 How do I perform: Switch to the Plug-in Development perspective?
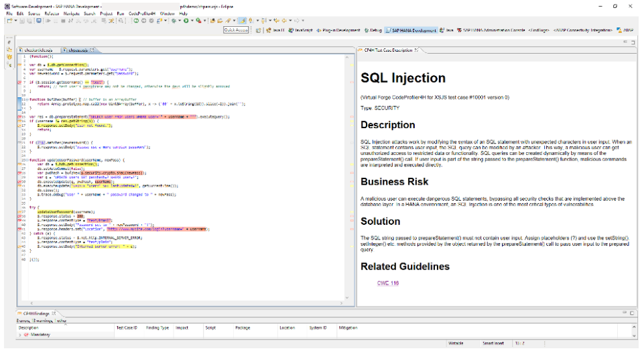[339, 30]
